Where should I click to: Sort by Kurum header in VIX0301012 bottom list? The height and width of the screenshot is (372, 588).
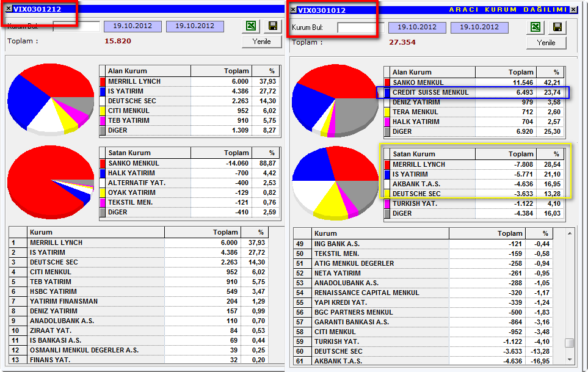380,233
